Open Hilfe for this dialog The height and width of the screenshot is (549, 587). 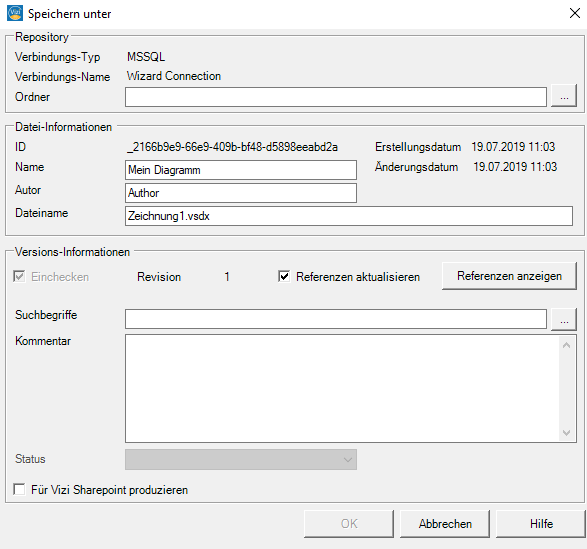541,524
